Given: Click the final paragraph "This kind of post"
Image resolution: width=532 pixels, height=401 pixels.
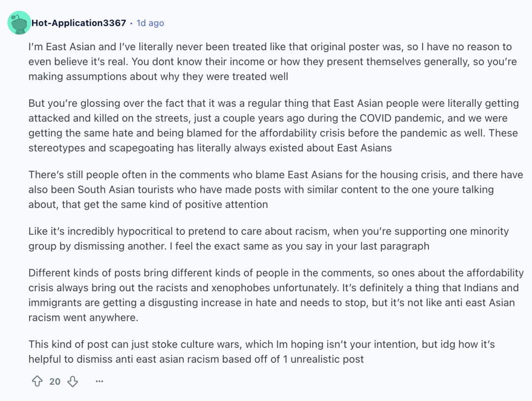Looking at the screenshot, I should [262, 351].
